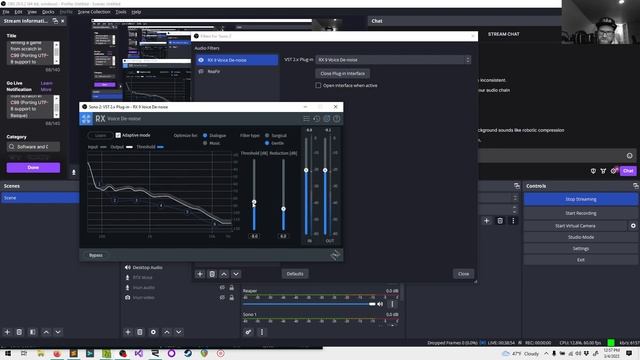640x360 pixels.
Task: Move scene down in Scenes panel
Action: point(58,332)
